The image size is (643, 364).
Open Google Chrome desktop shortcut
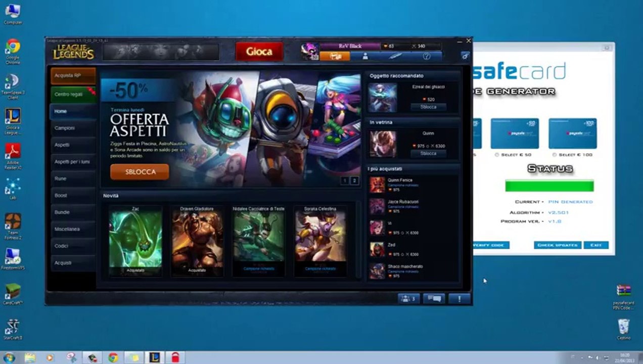point(13,52)
